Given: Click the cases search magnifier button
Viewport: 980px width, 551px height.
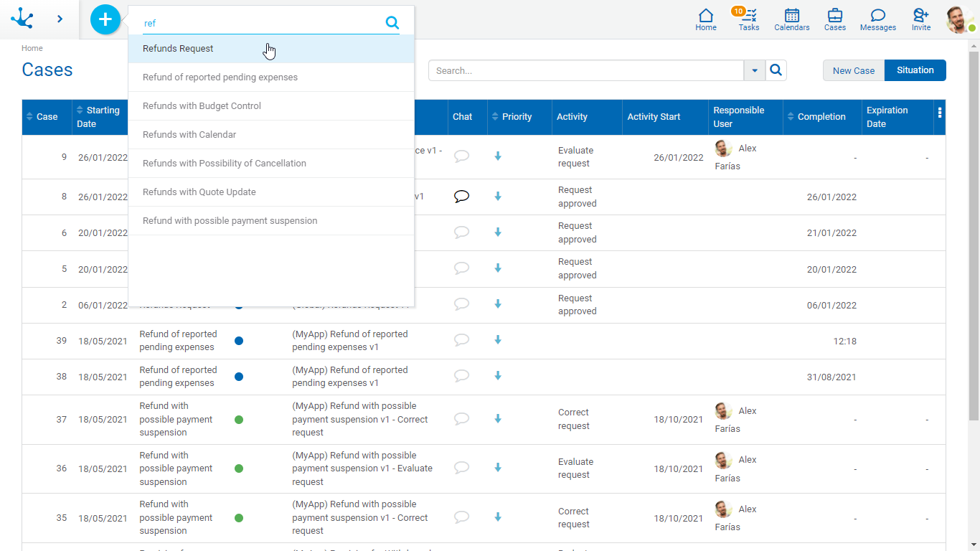Looking at the screenshot, I should pos(776,70).
